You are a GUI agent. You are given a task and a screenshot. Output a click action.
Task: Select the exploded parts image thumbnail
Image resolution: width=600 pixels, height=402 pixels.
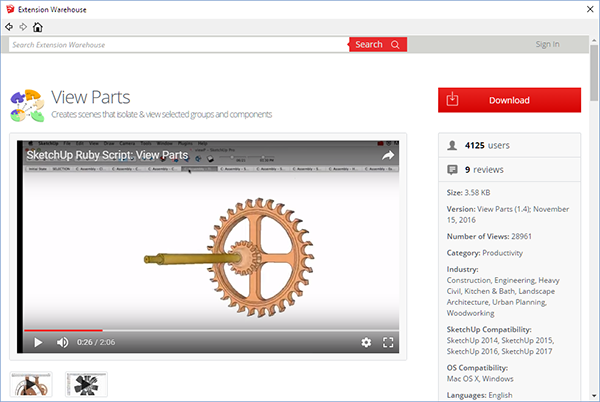86,384
